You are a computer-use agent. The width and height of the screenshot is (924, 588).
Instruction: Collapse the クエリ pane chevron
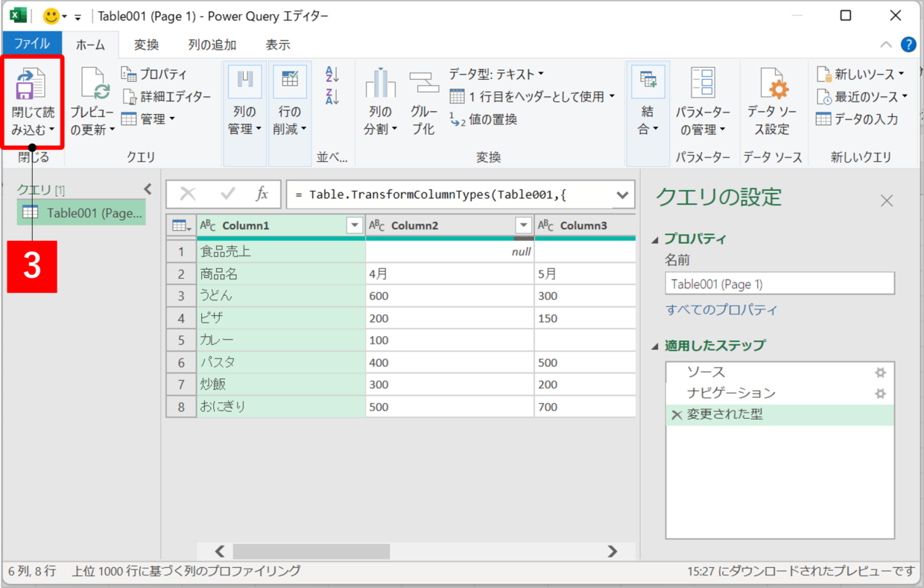click(147, 189)
